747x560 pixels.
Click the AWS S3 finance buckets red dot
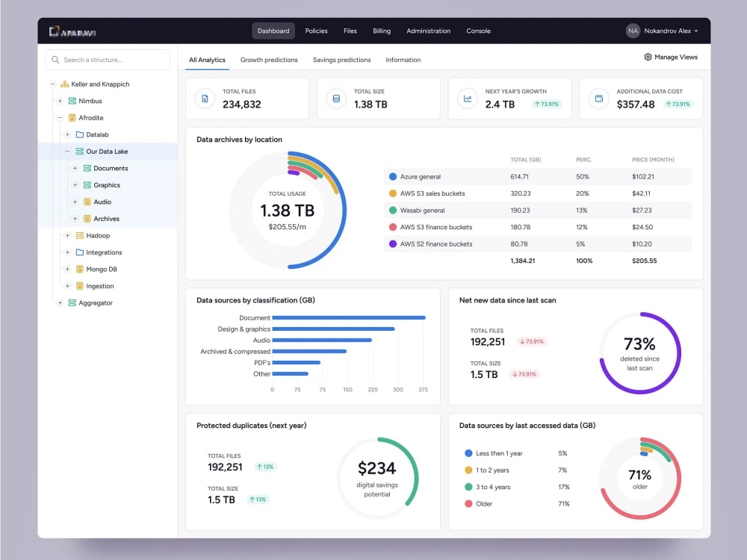coord(393,227)
